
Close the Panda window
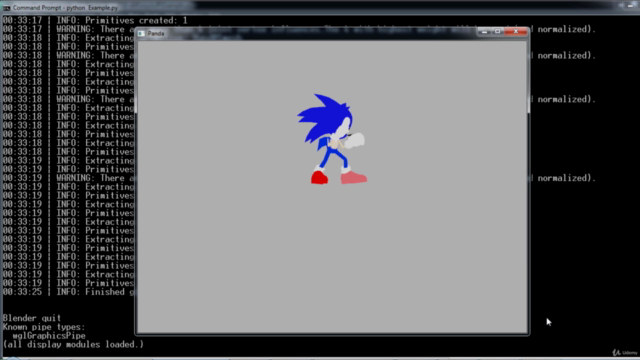(516, 31)
